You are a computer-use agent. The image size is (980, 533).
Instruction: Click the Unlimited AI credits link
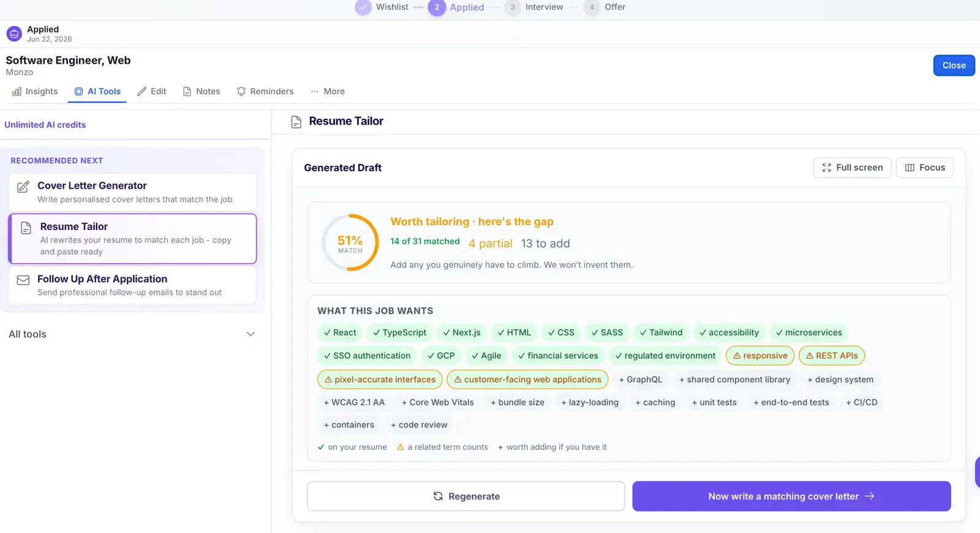point(45,125)
